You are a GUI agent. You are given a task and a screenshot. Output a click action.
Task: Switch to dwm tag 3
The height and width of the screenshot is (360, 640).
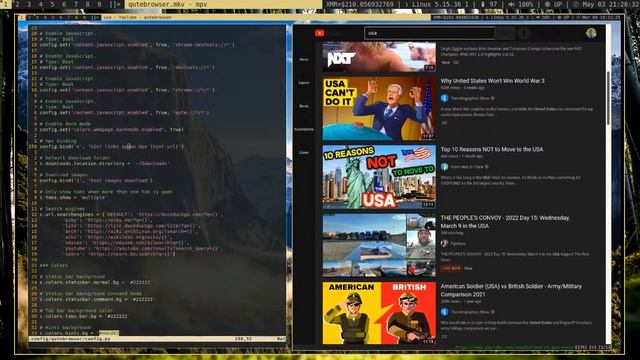click(29, 4)
